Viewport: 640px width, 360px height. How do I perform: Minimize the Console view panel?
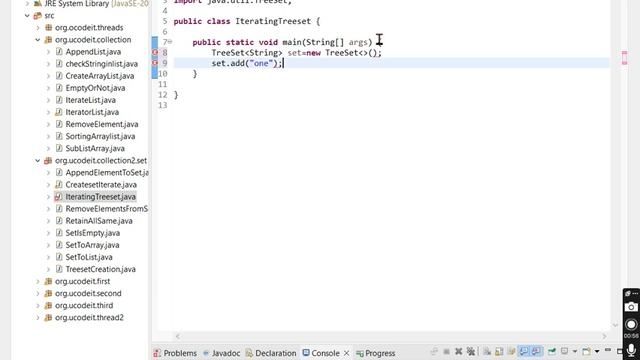pyautogui.click(x=608, y=350)
